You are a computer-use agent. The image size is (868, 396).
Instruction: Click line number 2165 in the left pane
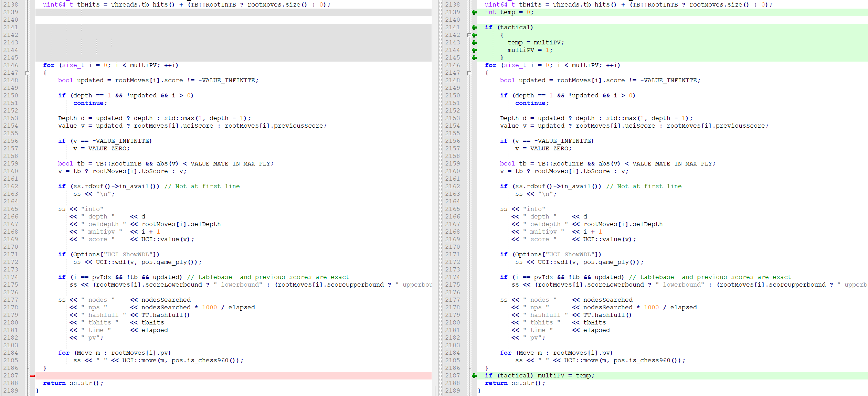point(11,209)
